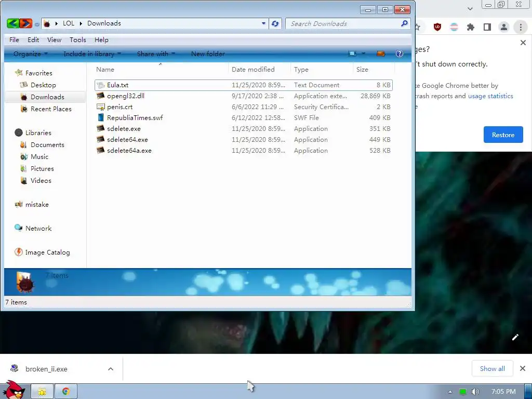Open Recent Places in sidebar
Screen dimensions: 532x399
point(51,109)
